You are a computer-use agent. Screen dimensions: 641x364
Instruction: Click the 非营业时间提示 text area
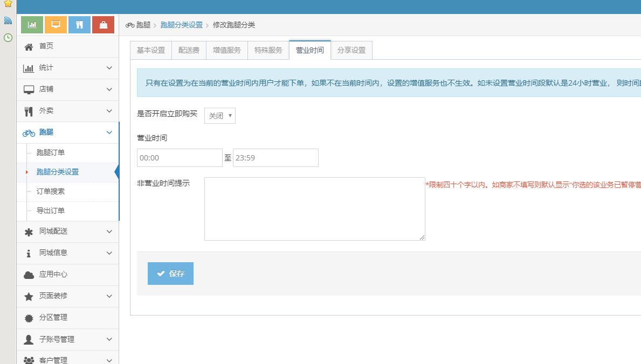point(314,208)
